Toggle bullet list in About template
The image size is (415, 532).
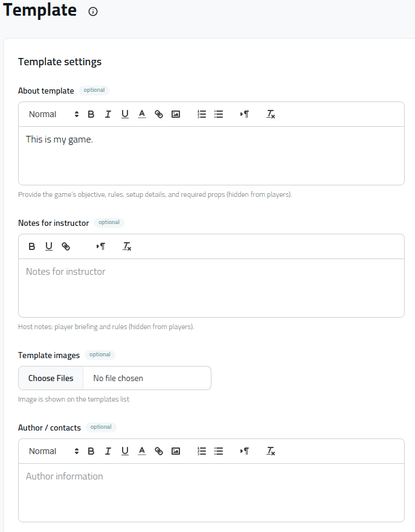219,114
